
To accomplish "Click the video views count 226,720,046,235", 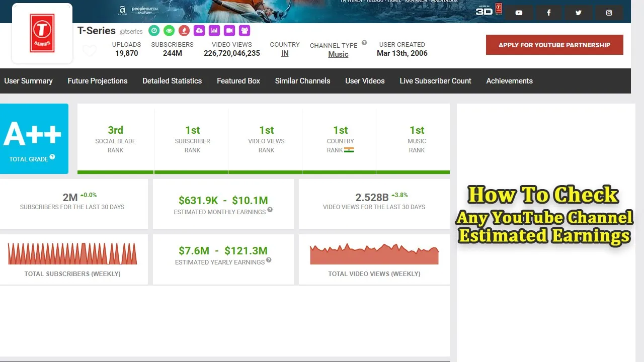I will coord(232,53).
